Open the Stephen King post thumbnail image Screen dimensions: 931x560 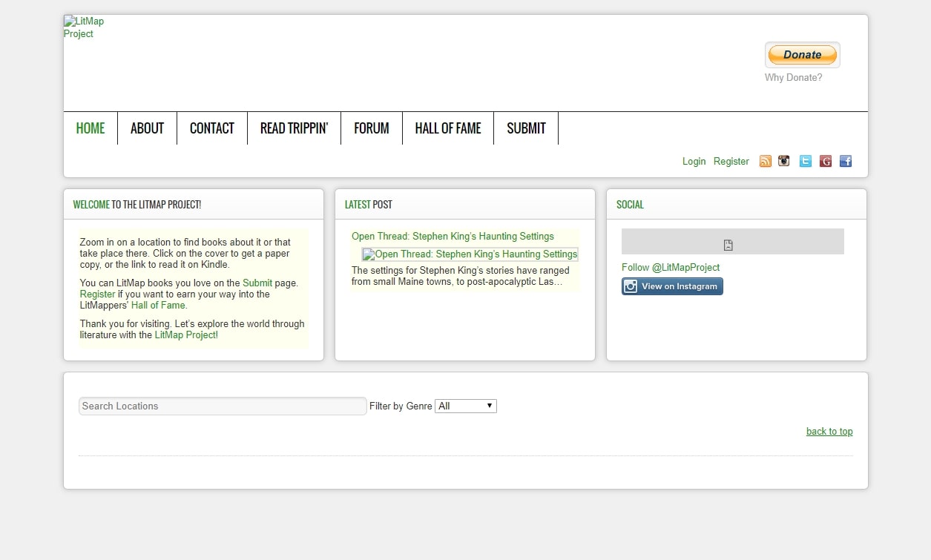[x=470, y=254]
